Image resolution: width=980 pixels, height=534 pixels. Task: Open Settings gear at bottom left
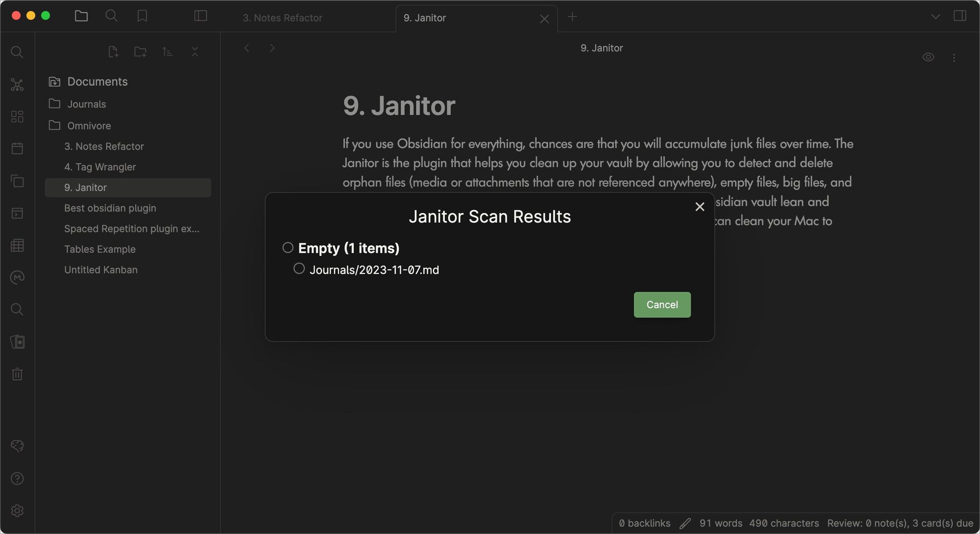[17, 510]
